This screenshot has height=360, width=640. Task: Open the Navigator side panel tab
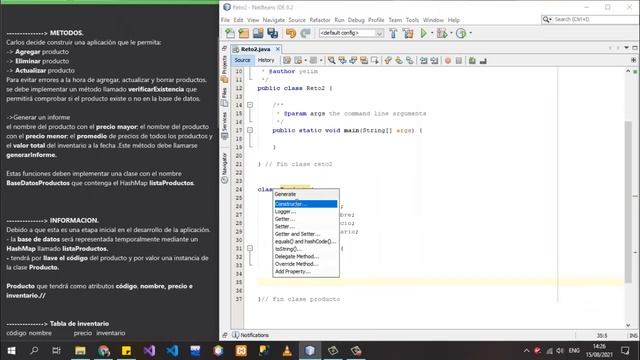point(224,168)
